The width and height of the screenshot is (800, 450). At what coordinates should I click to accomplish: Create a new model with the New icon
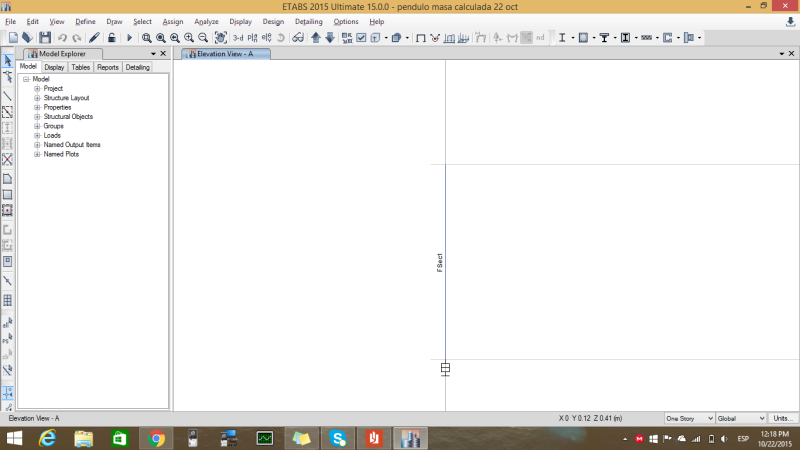pos(13,37)
